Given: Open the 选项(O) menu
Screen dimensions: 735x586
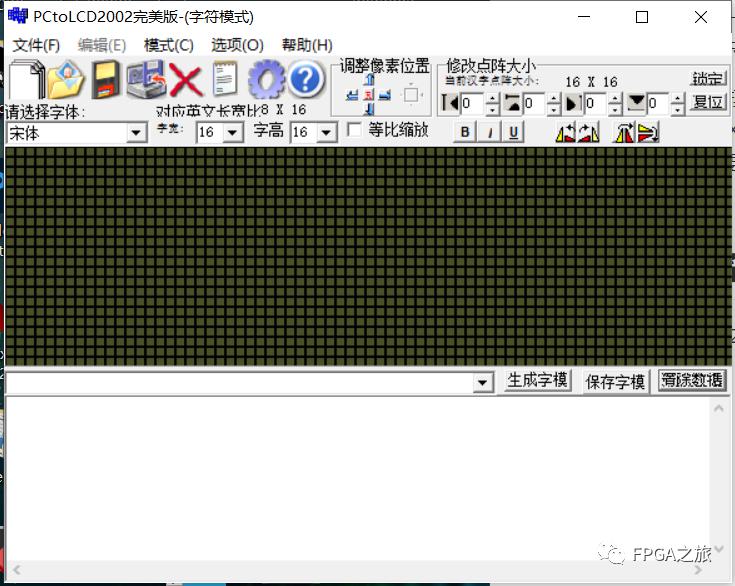Looking at the screenshot, I should (x=237, y=45).
